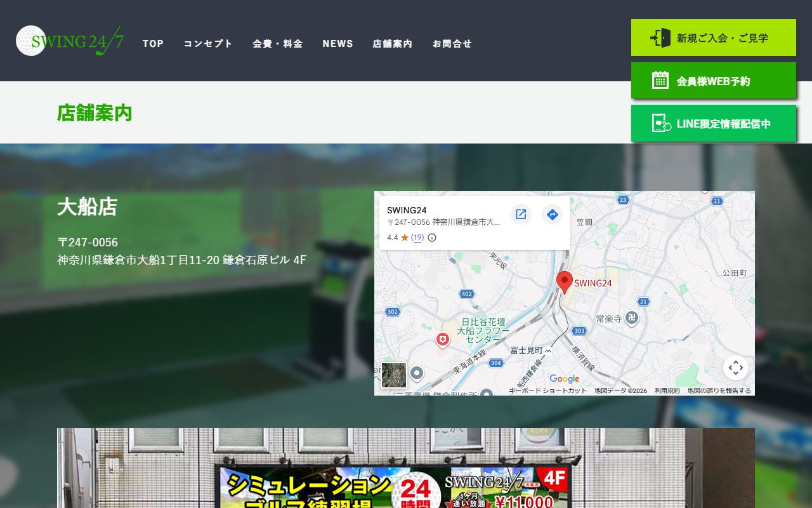812x508 pixels.
Task: Click LINE限定情報配信中 button
Action: tap(714, 123)
